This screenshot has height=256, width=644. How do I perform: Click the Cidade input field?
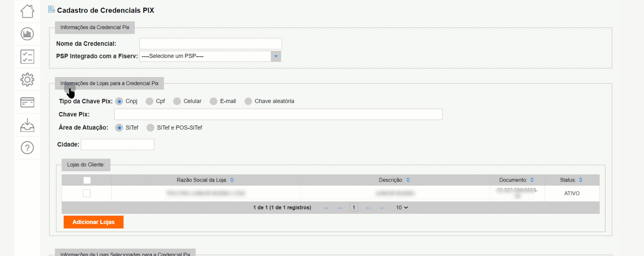click(118, 145)
